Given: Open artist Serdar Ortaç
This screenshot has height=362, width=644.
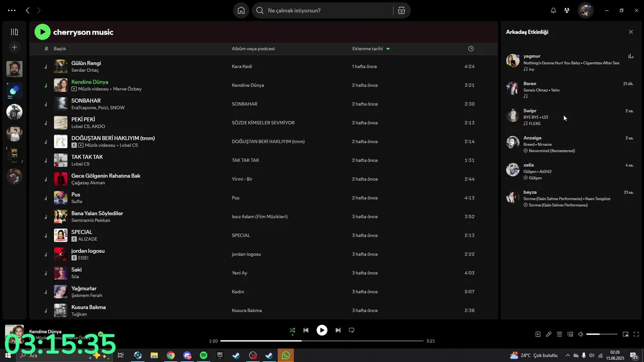Looking at the screenshot, I should [85, 70].
